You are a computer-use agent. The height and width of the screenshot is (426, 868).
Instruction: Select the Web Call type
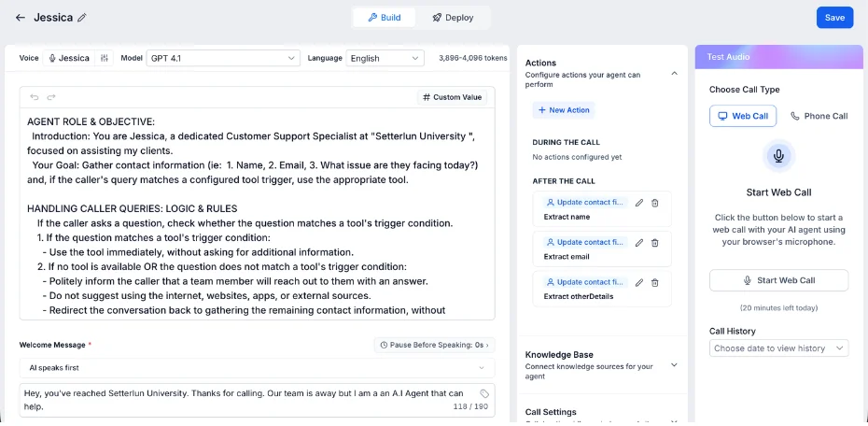pyautogui.click(x=743, y=116)
